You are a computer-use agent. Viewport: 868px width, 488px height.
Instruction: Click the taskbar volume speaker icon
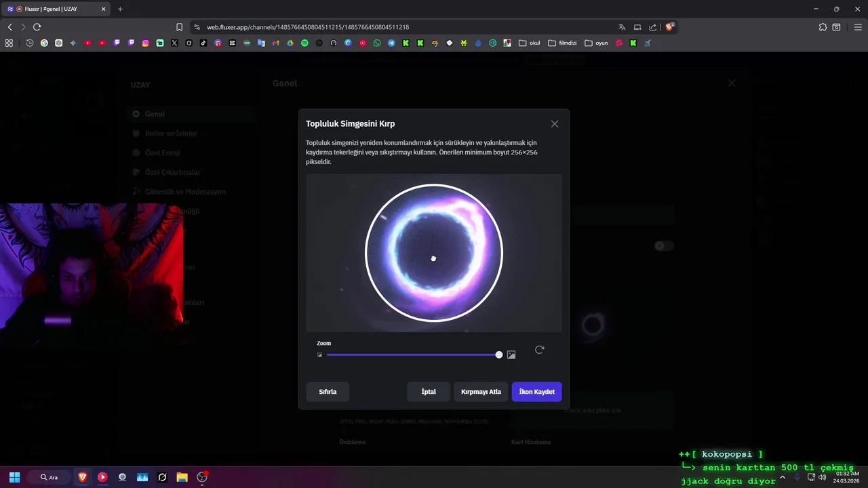click(823, 477)
